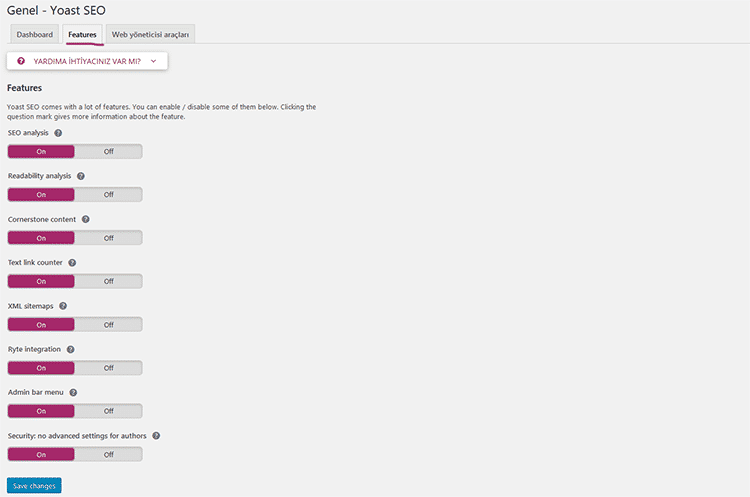Open the Readability analysis help question mark

[81, 176]
